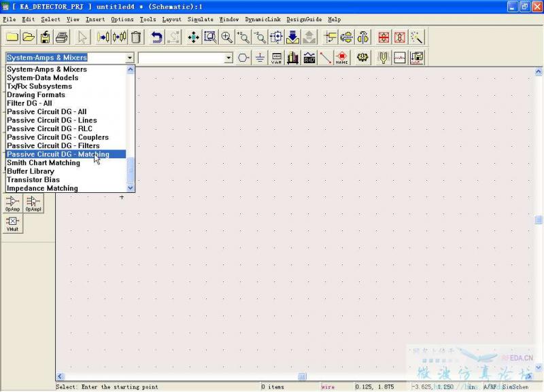Screen dimensions: 544x392
Task: Click the red deactivate component icon
Action: (x=384, y=37)
